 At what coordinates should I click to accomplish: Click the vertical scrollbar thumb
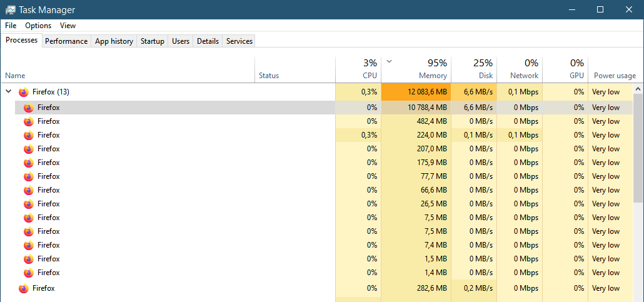coord(638,148)
